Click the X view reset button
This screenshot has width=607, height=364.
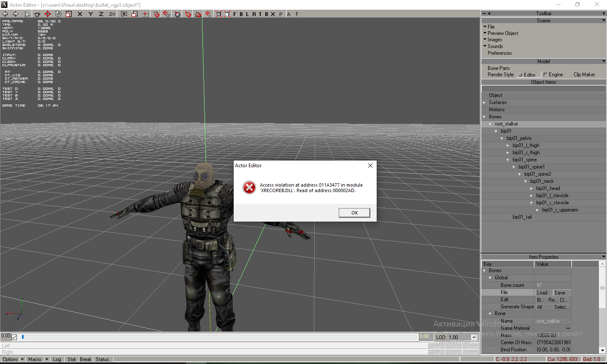273,14
